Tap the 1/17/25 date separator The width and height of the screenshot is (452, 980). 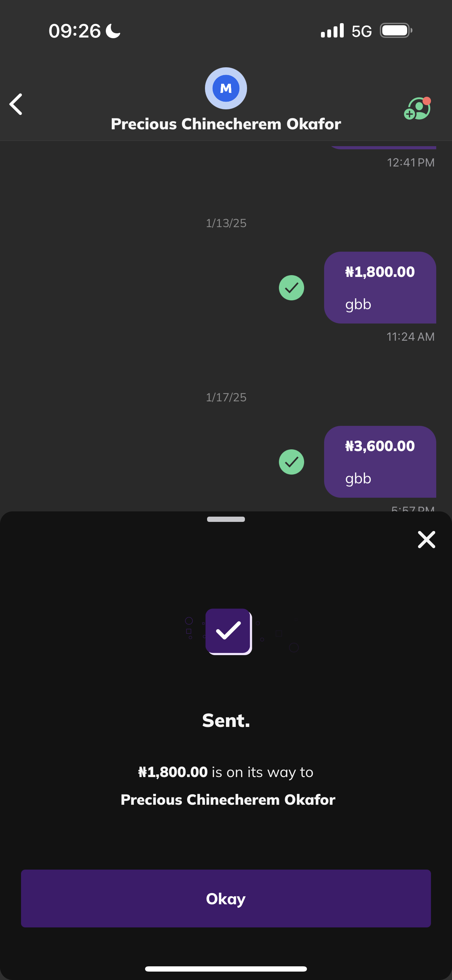[x=226, y=397]
